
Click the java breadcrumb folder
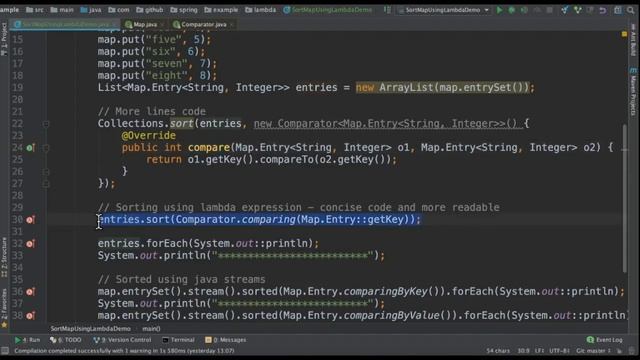point(91,10)
